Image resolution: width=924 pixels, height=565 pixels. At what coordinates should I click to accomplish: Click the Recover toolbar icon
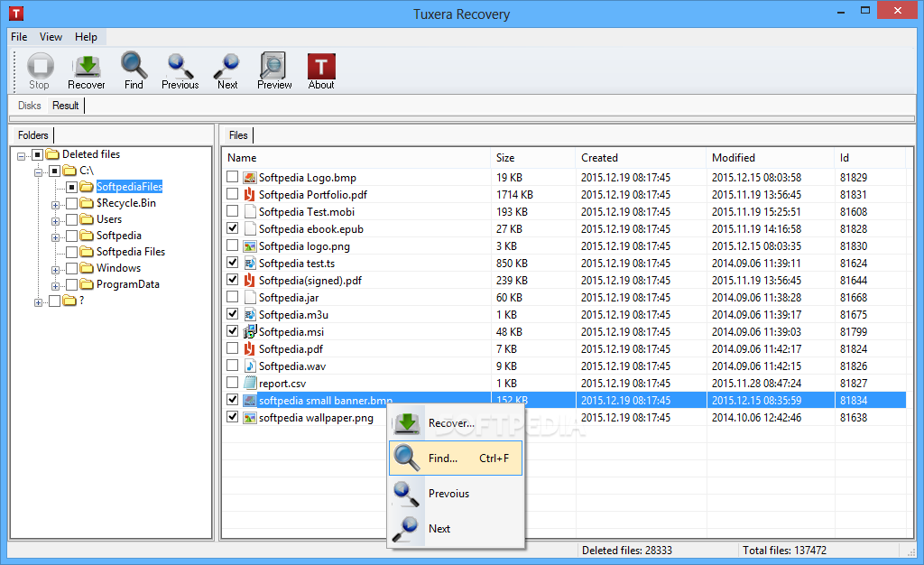(87, 65)
